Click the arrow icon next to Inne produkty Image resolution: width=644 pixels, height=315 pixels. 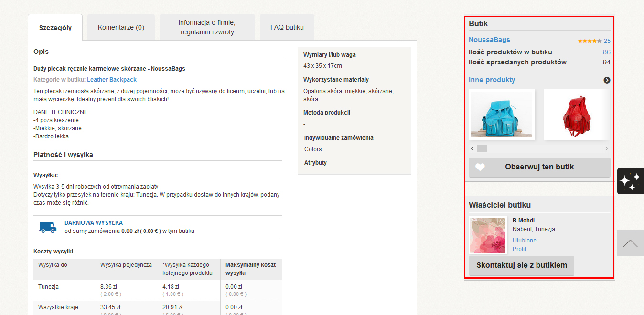tap(607, 80)
